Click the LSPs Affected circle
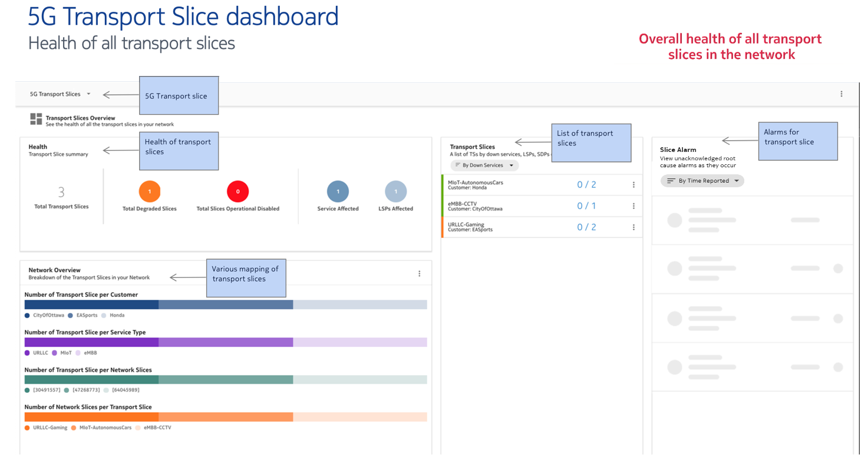 pos(395,191)
